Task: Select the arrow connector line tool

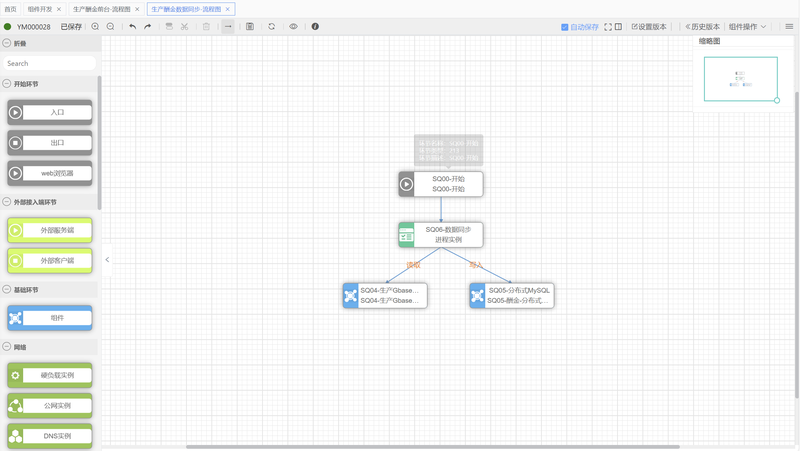Action: point(228,27)
